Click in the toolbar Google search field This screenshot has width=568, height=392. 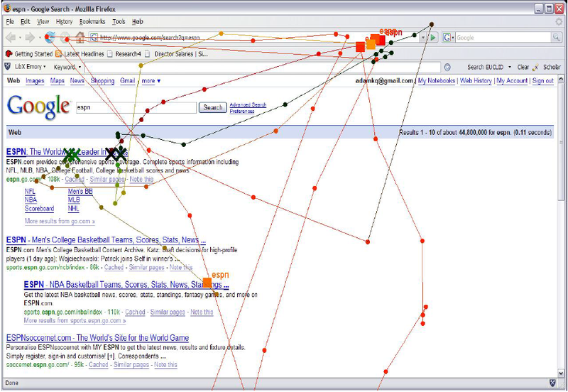pyautogui.click(x=503, y=38)
